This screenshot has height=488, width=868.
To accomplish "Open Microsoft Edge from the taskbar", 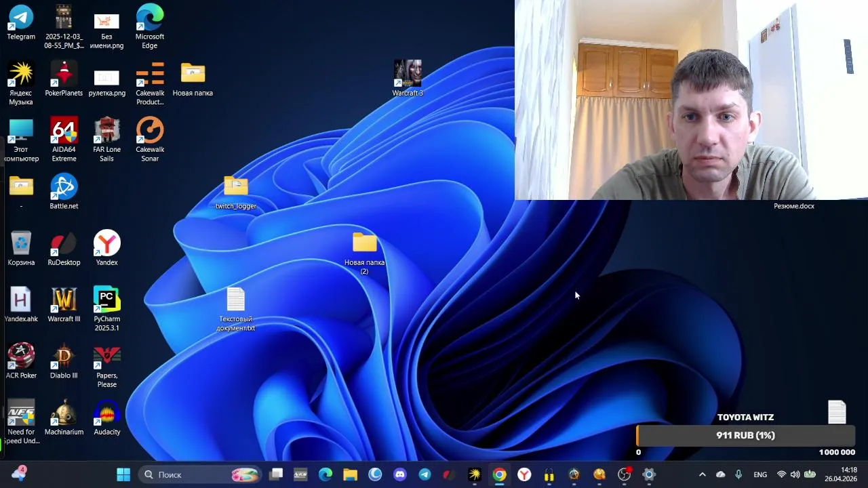I will pos(325,474).
